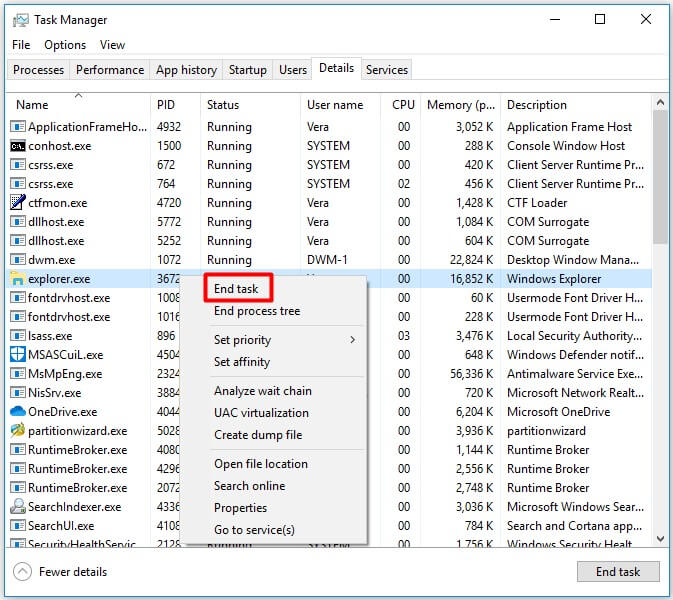The height and width of the screenshot is (600, 673).
Task: Select fontdrvhost.exe row using 228 K
Action: pos(330,317)
